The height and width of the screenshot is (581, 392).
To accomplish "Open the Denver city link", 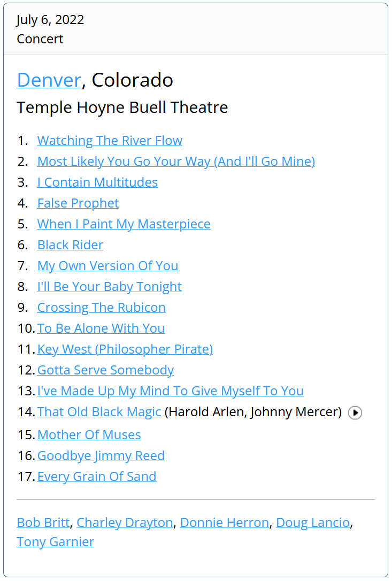I will tap(49, 80).
